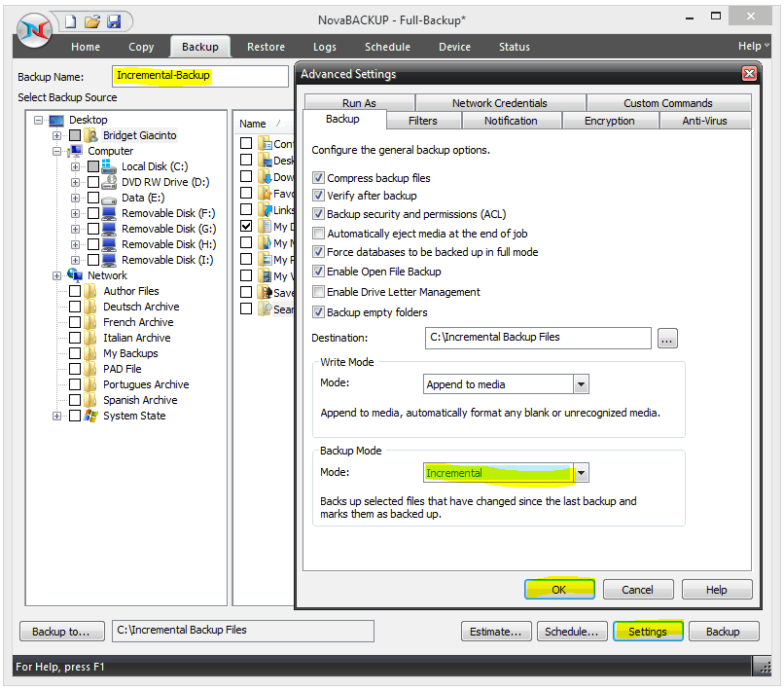
Task: Click the Save floppy disk toolbar icon
Action: [x=114, y=20]
